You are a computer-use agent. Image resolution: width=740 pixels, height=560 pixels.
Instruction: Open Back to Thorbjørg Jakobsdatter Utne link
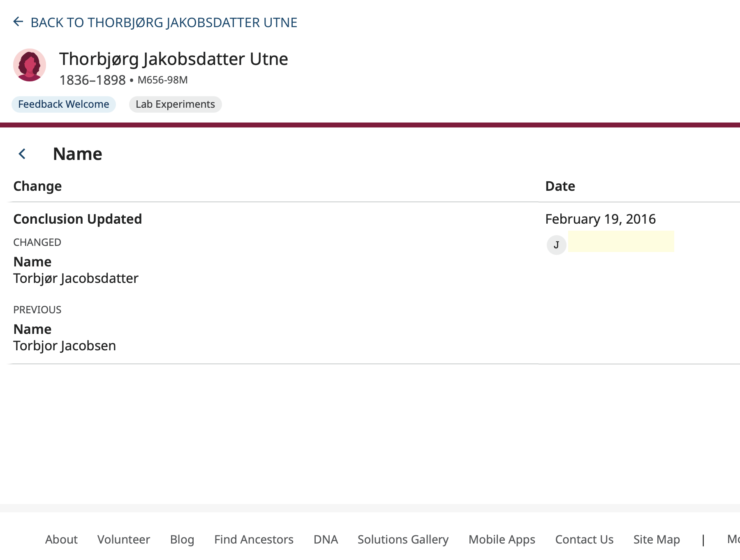(x=164, y=23)
